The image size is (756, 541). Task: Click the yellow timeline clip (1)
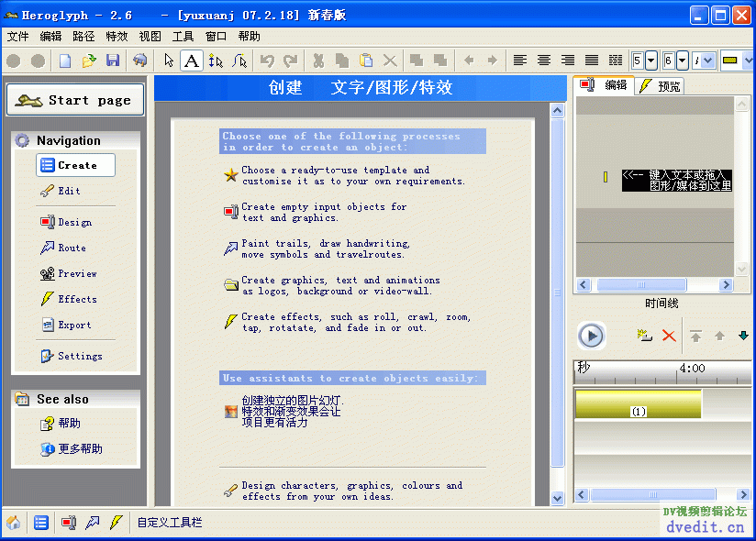pyautogui.click(x=639, y=403)
